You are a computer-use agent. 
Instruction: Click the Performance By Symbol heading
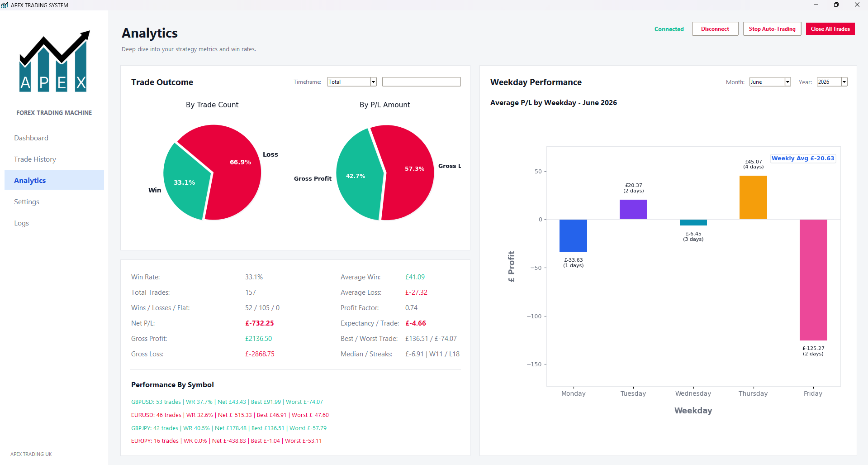click(x=172, y=384)
